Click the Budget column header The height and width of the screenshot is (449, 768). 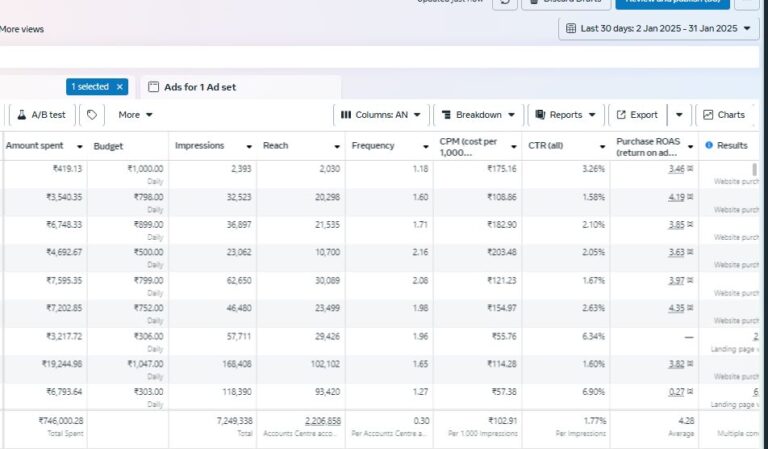click(x=108, y=146)
